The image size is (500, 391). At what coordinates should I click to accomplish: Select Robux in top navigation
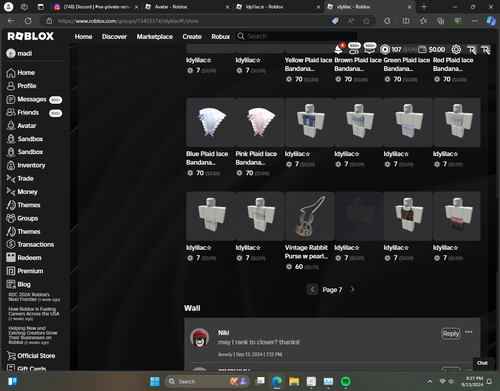coord(221,36)
